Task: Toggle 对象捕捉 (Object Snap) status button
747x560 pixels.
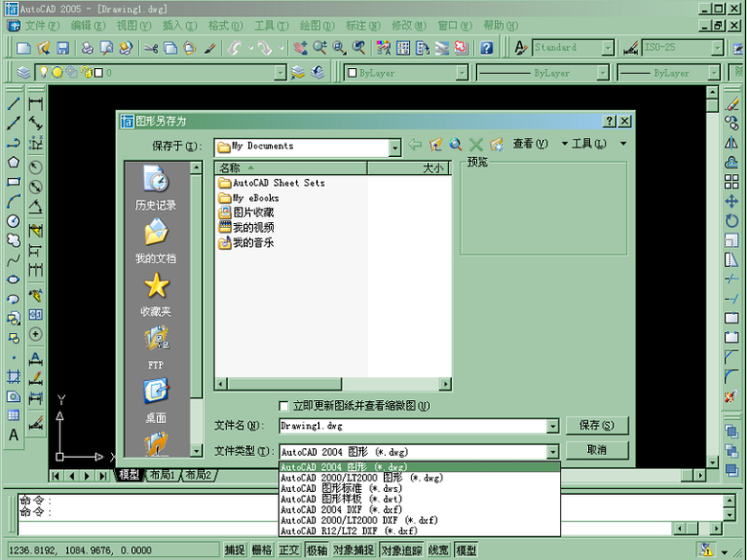Action: pyautogui.click(x=353, y=550)
